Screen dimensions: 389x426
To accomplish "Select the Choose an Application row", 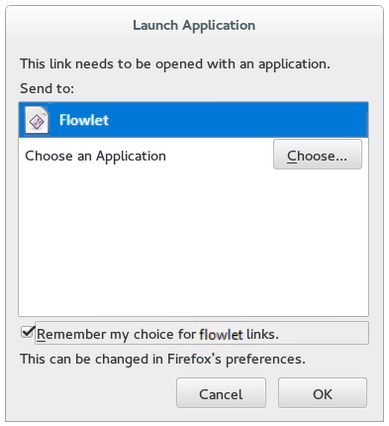I will coord(194,155).
